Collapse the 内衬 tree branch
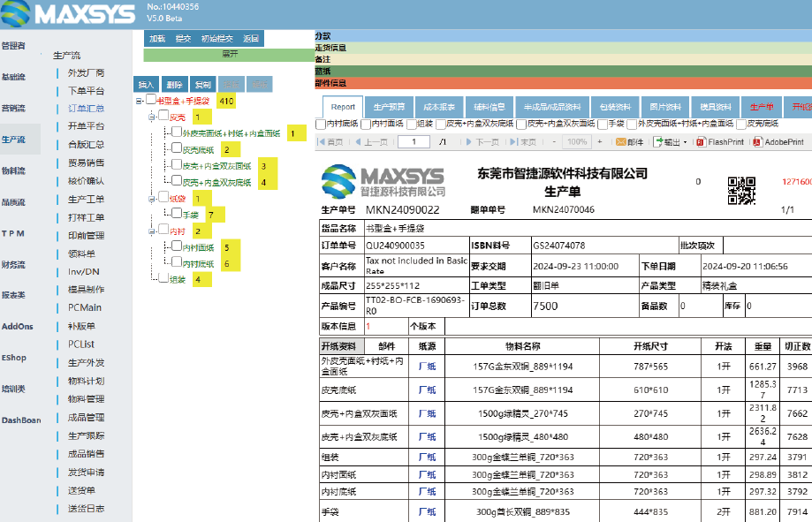 coord(152,231)
